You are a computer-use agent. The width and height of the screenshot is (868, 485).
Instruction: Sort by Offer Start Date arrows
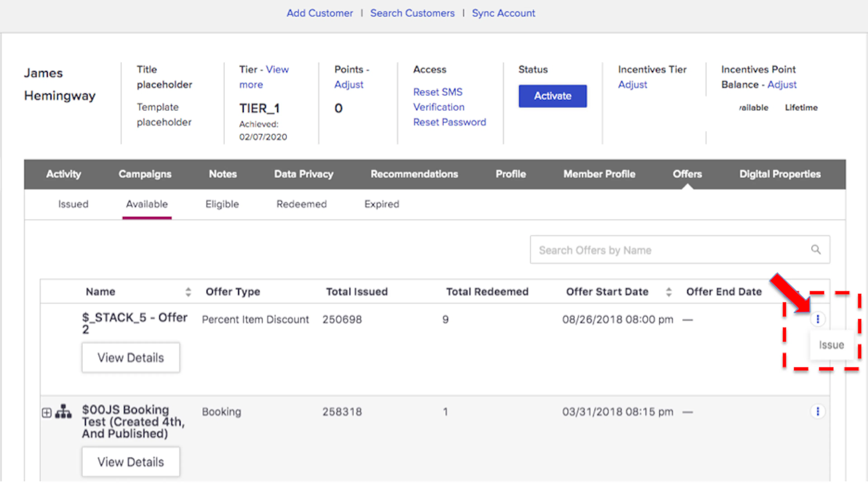[x=669, y=292]
